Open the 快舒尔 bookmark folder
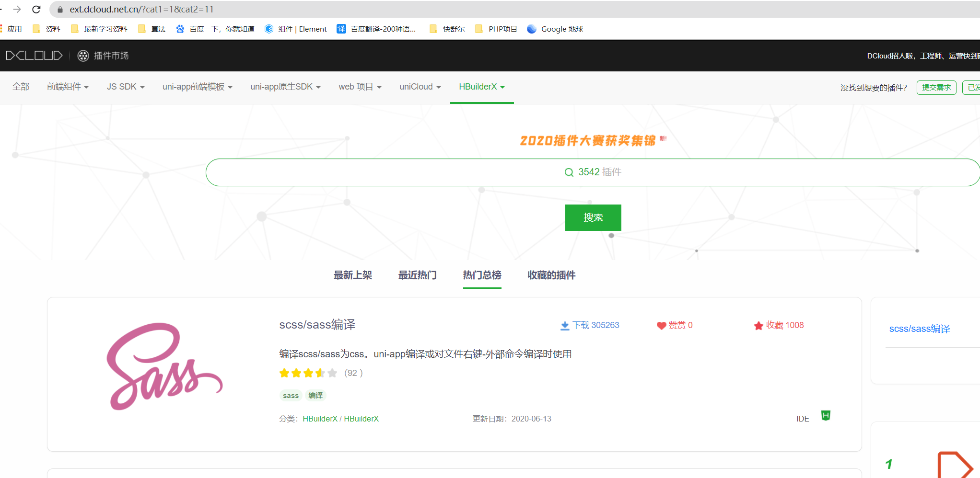 coord(447,29)
